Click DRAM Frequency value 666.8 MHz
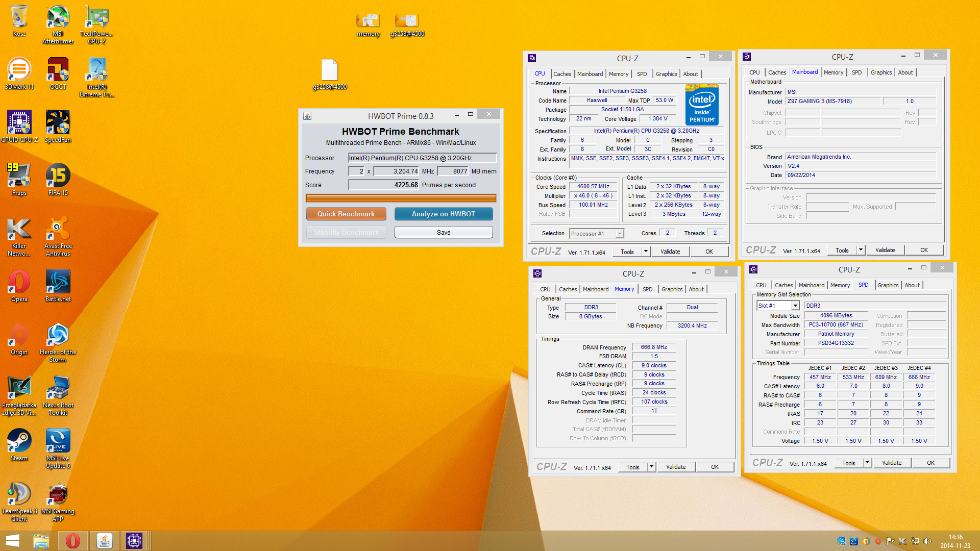Viewport: 980px width, 551px height. point(654,347)
